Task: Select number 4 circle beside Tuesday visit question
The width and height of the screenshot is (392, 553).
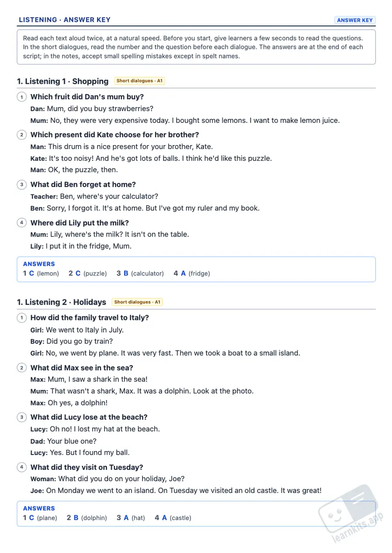Action: [x=22, y=467]
